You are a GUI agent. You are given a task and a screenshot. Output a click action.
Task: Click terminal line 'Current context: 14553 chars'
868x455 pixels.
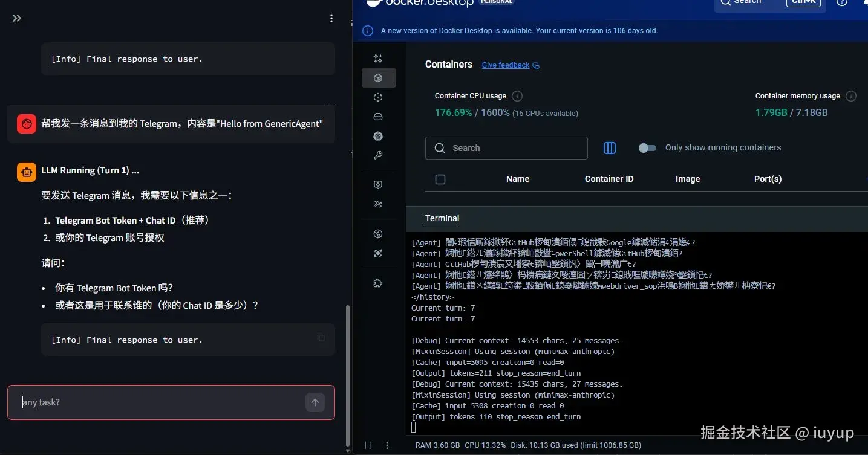[517, 341]
